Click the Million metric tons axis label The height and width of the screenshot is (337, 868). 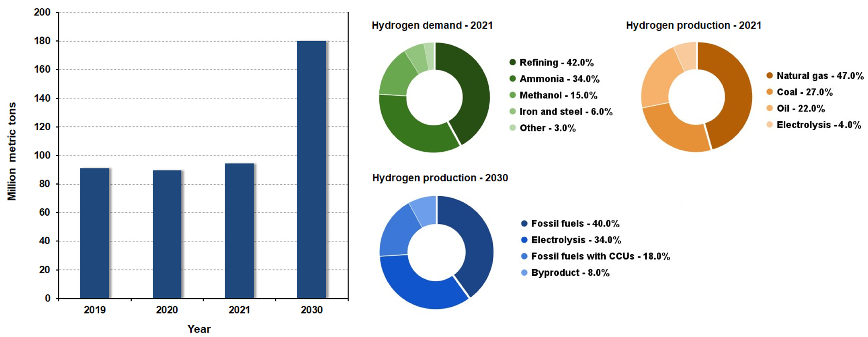tap(12, 151)
